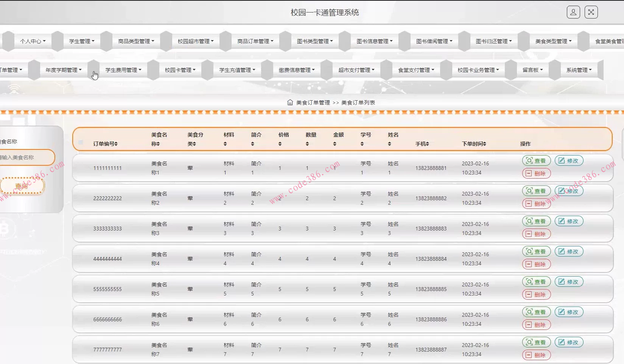Expand the 图书类型管理 dropdown menu
Viewport: 624px width, 364px height.
315,41
